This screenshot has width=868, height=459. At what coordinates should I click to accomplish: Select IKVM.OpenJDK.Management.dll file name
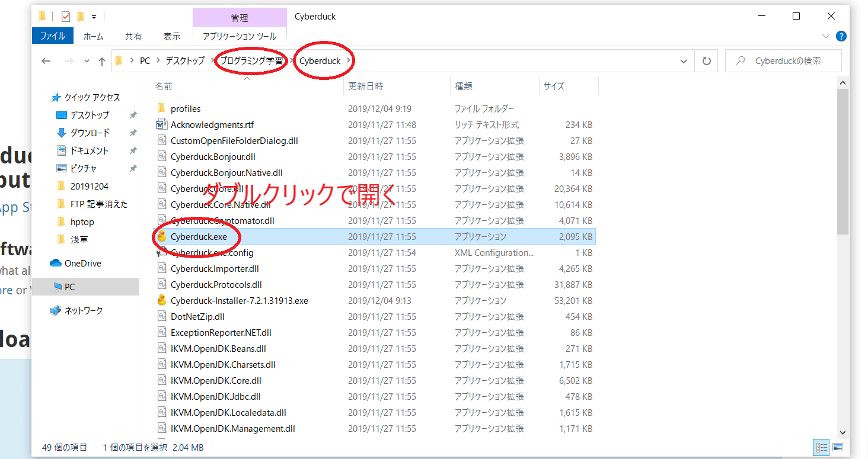pos(232,428)
